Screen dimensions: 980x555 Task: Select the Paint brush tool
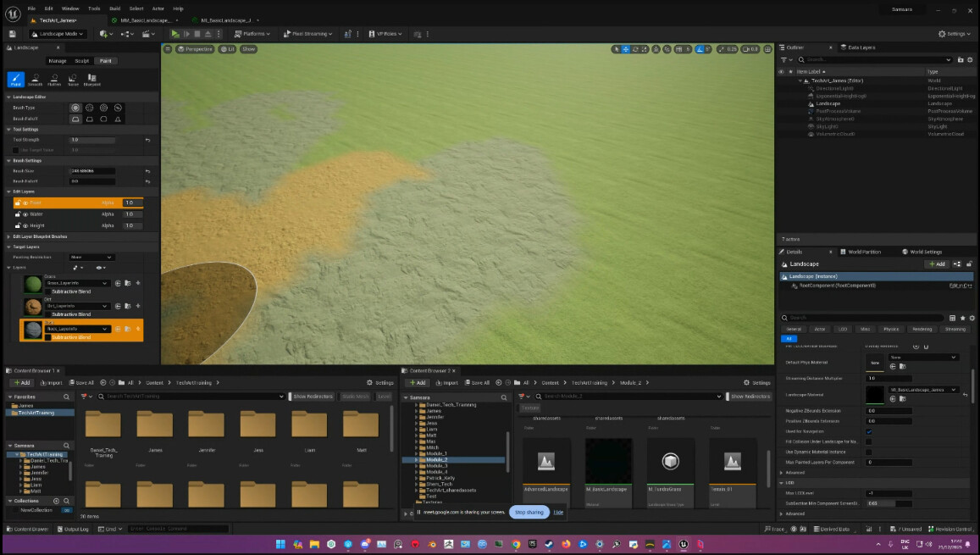point(15,80)
